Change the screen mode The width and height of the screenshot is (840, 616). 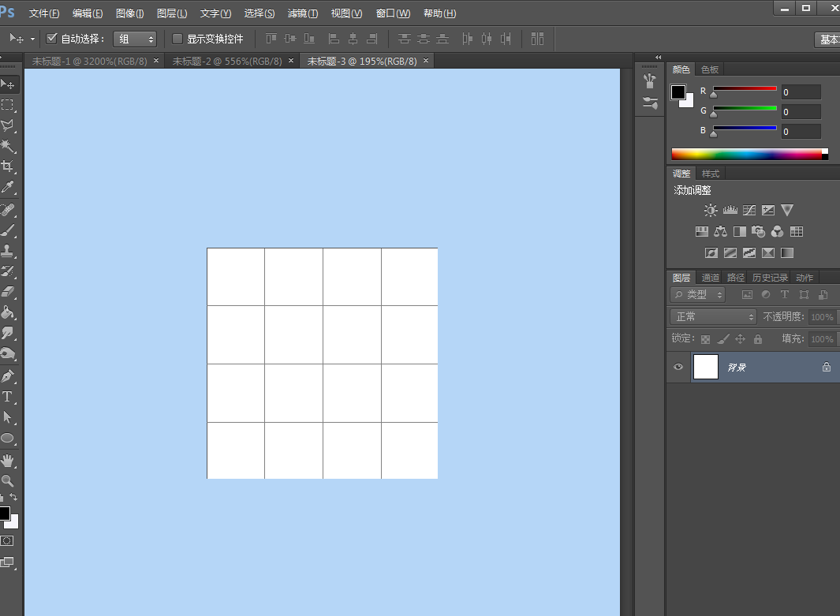pos(8,562)
